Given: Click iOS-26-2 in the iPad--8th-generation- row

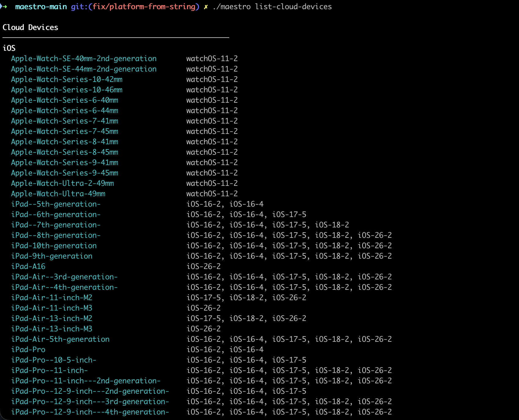Looking at the screenshot, I should [375, 235].
